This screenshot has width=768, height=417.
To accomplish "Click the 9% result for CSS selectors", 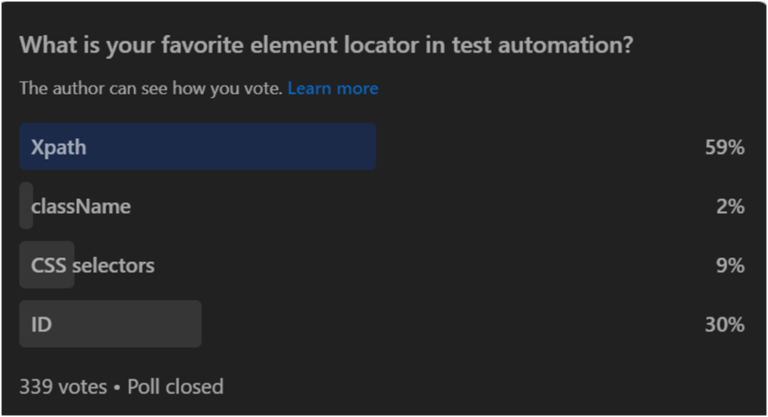I will [x=730, y=265].
